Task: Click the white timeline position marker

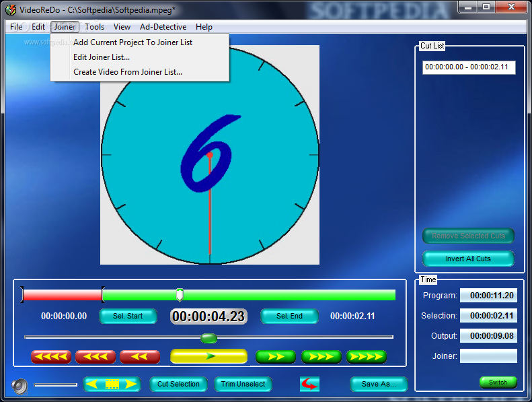Action: pos(180,295)
